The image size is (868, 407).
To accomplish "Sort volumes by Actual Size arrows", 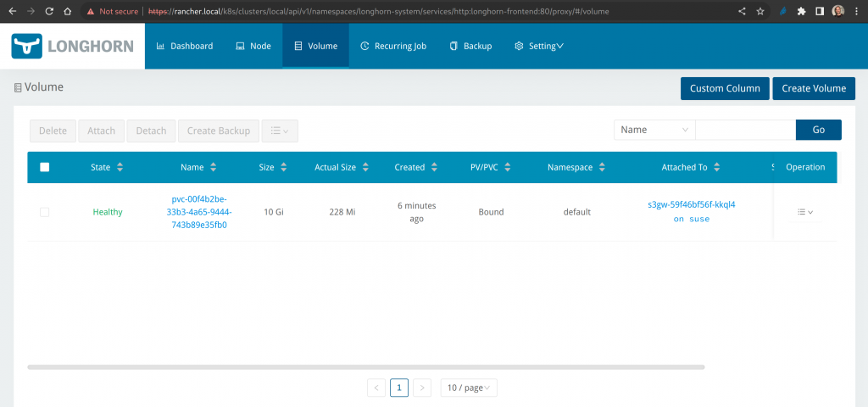I will pos(365,168).
